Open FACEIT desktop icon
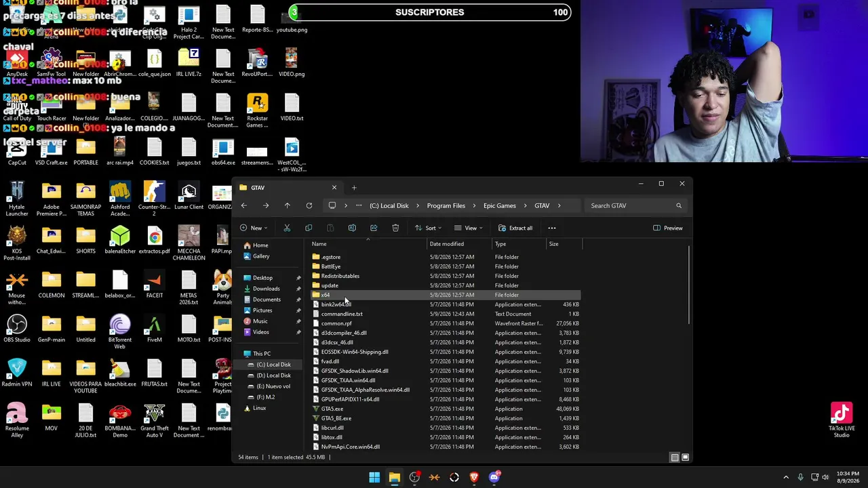This screenshot has height=488, width=868. pyautogui.click(x=155, y=285)
